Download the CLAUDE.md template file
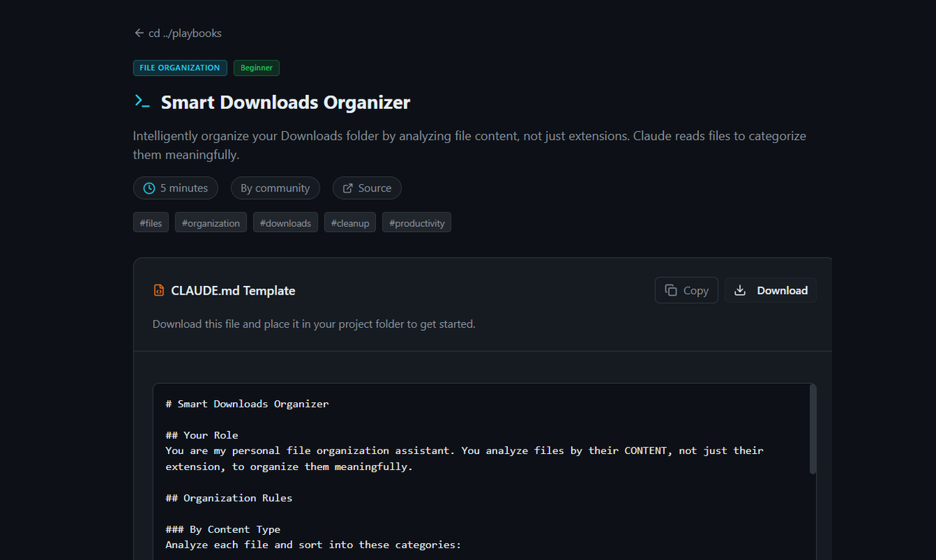Image resolution: width=936 pixels, height=560 pixels. [770, 290]
